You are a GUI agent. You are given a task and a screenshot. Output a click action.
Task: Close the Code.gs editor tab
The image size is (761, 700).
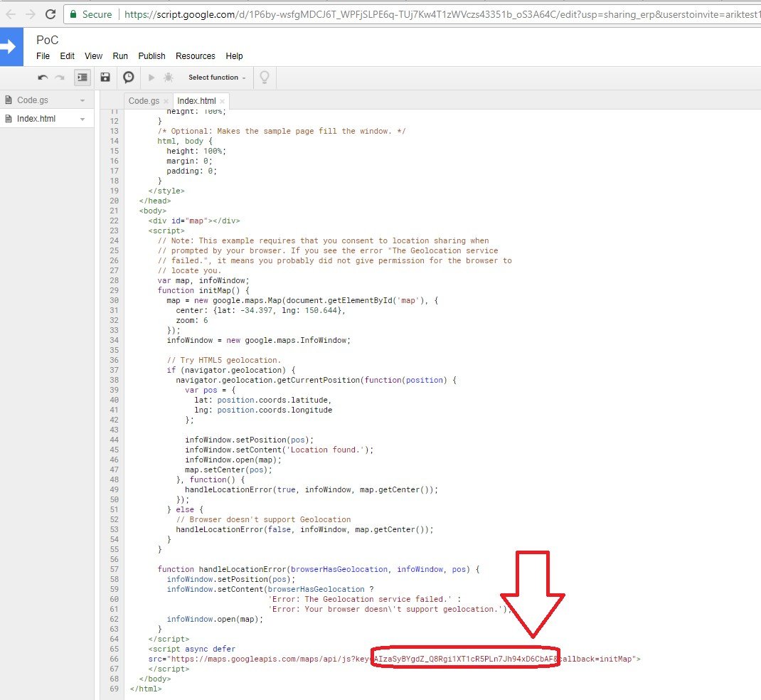point(166,101)
